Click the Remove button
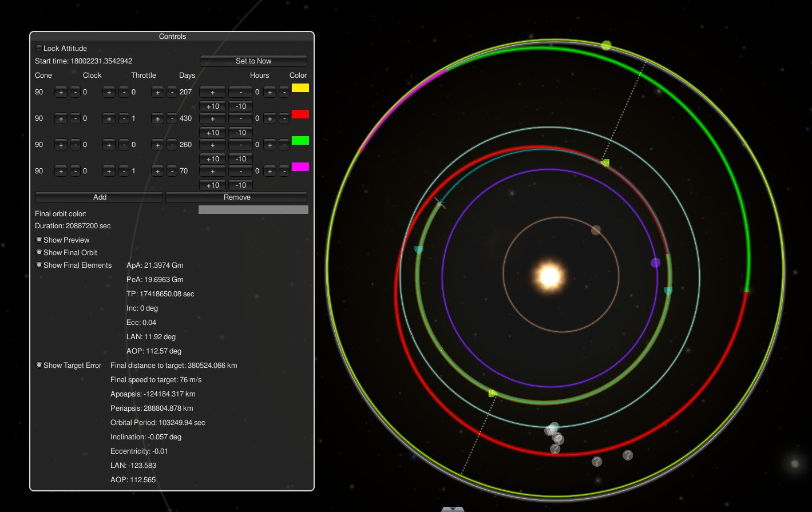Screen dimensions: 812x512 237,197
